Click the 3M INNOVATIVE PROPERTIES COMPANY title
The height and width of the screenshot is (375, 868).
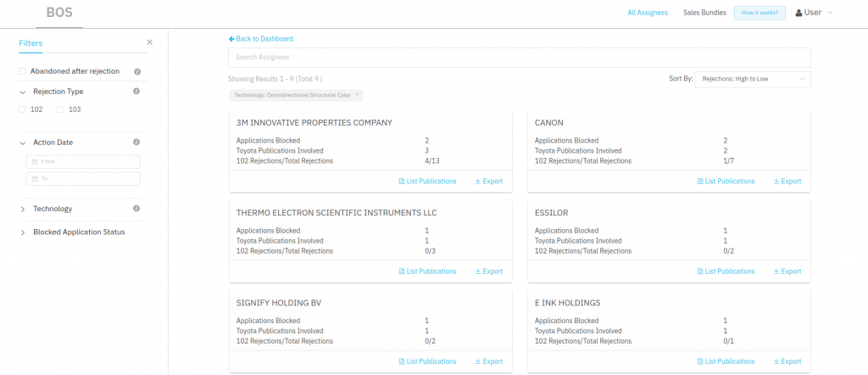click(314, 122)
